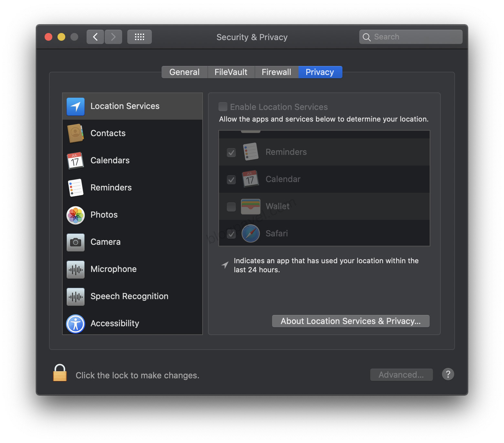This screenshot has height=443, width=504.
Task: Click the Calendars icon in the sidebar
Action: point(75,160)
